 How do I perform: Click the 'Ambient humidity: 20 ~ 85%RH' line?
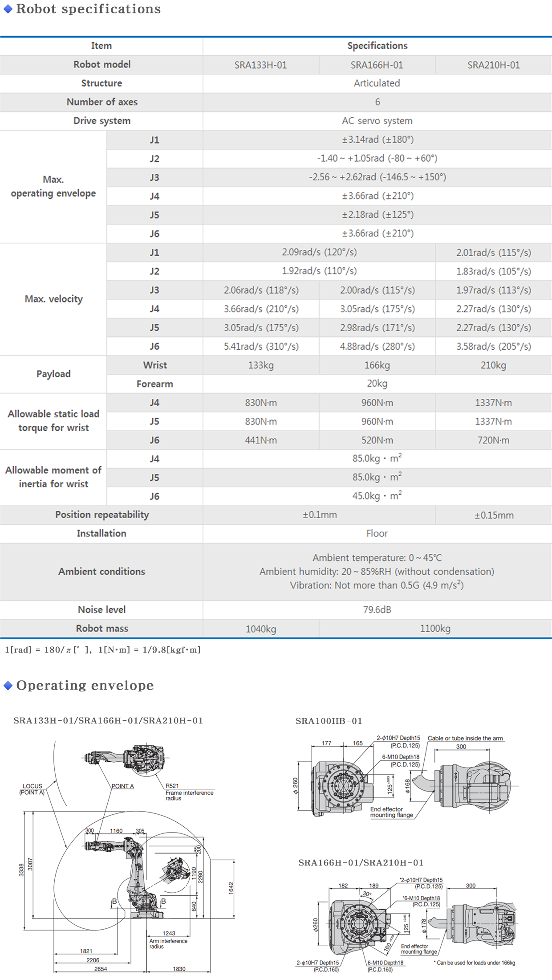(377, 572)
